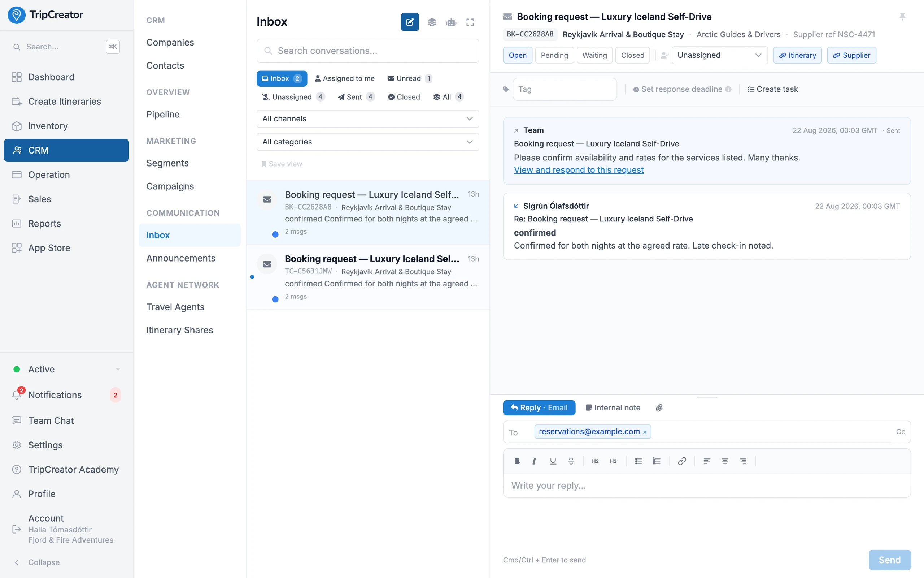Select Assigned to me filter

(344, 78)
